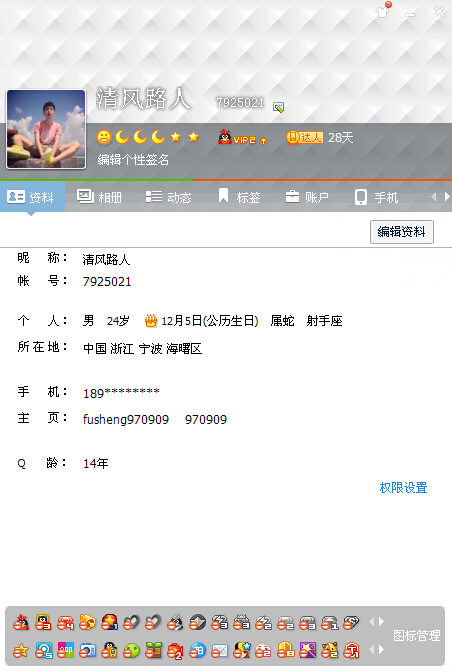Click the yellow cube icon numbered 8
The width and height of the screenshot is (452, 672).
(x=286, y=651)
